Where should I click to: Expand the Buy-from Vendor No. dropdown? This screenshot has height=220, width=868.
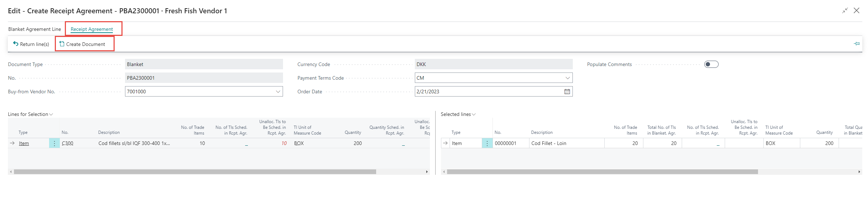[278, 92]
